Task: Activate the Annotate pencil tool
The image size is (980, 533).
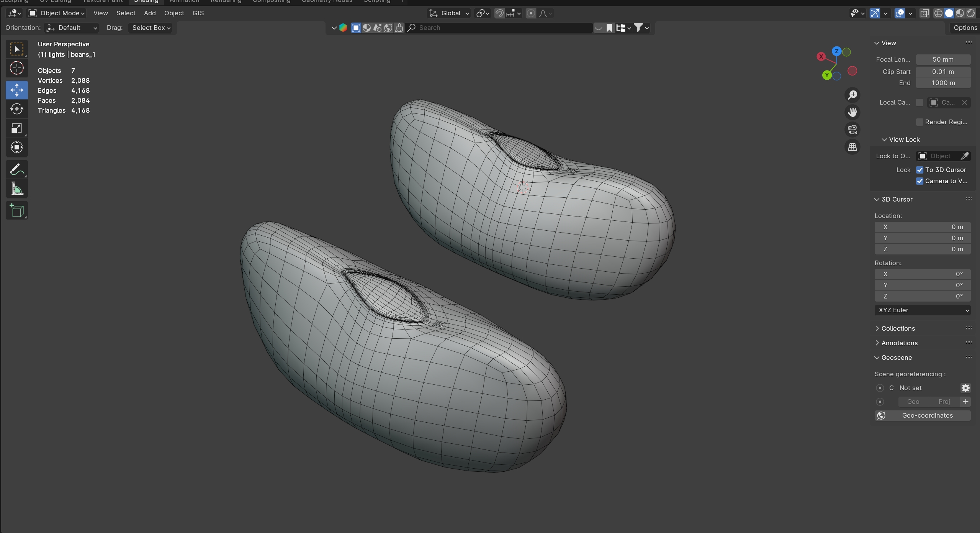Action: 16,170
